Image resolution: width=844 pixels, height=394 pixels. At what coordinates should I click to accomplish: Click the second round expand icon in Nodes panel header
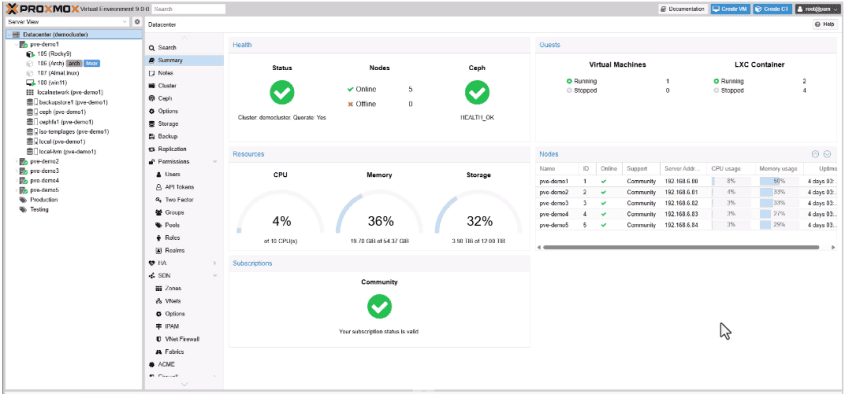click(827, 154)
